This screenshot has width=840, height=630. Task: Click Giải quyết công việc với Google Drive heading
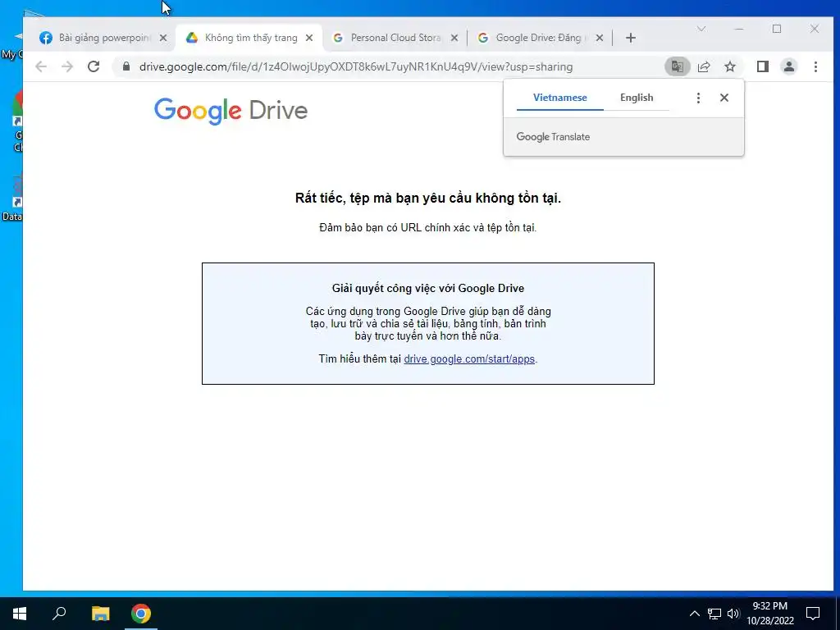tap(428, 288)
